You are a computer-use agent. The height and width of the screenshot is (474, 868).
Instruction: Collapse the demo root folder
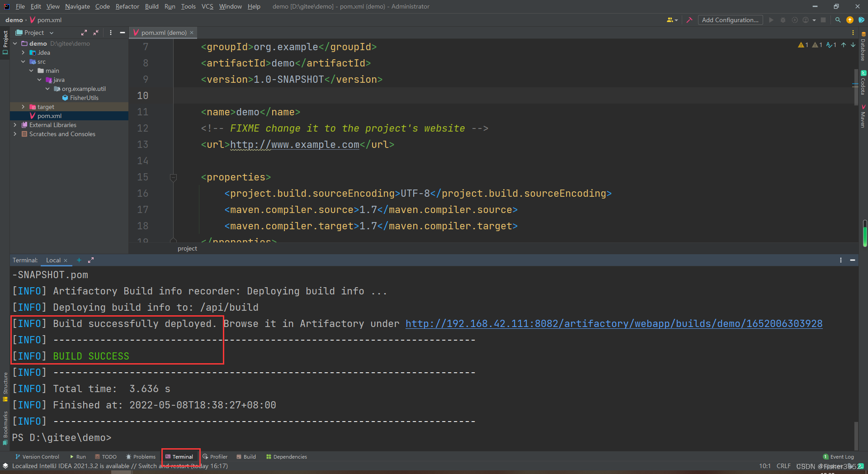tap(15, 43)
